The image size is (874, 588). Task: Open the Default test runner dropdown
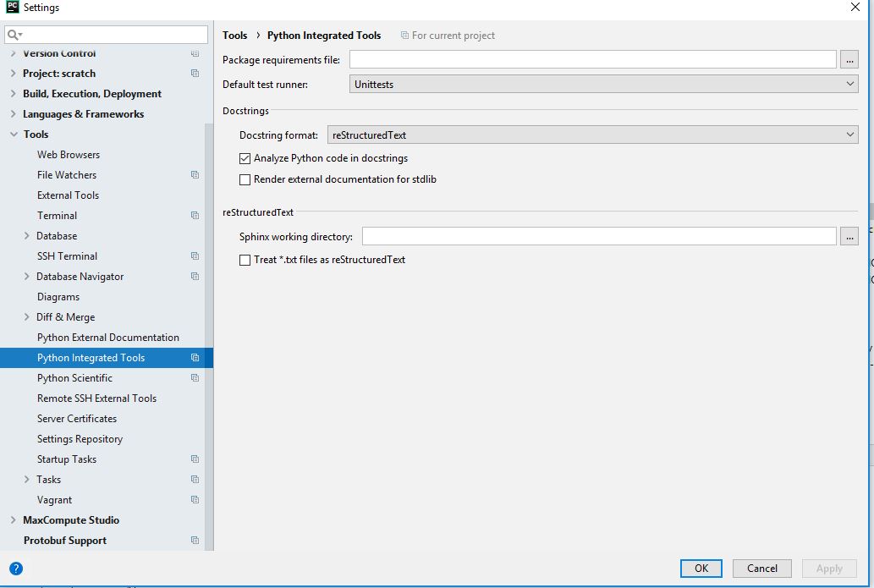tap(603, 84)
